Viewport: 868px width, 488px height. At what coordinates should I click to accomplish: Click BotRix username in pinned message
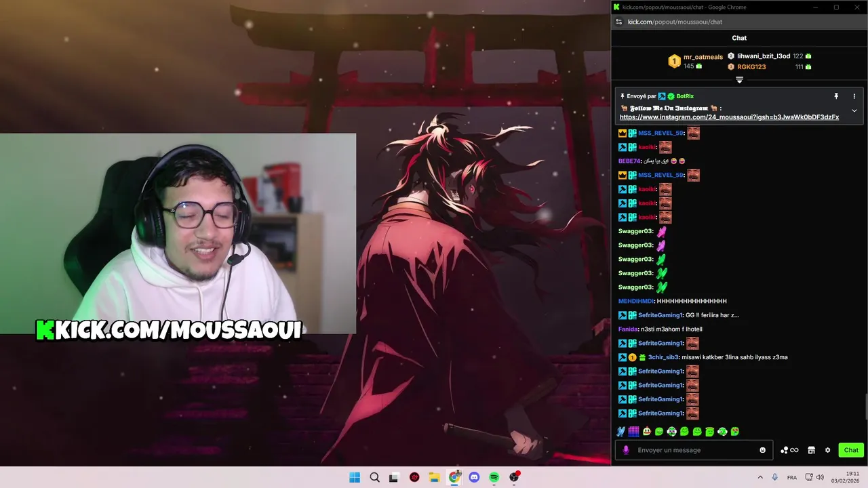[x=685, y=96]
